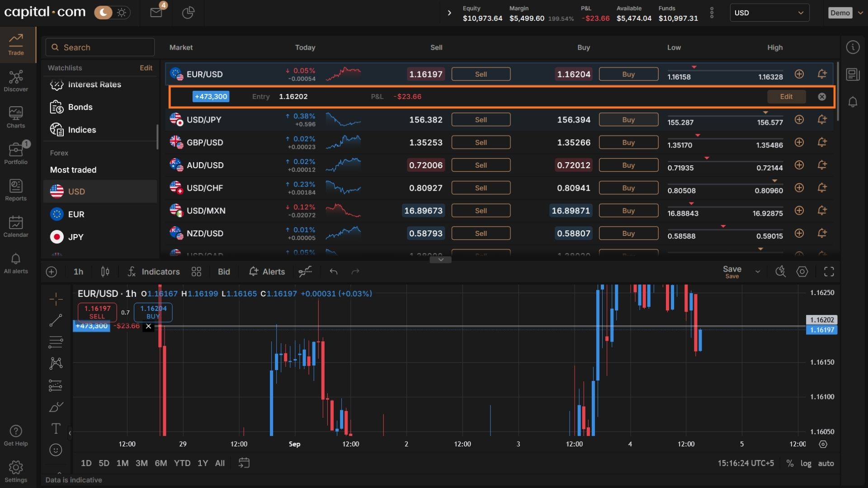The height and width of the screenshot is (488, 868).
Task: Undo last chart action
Action: click(334, 272)
